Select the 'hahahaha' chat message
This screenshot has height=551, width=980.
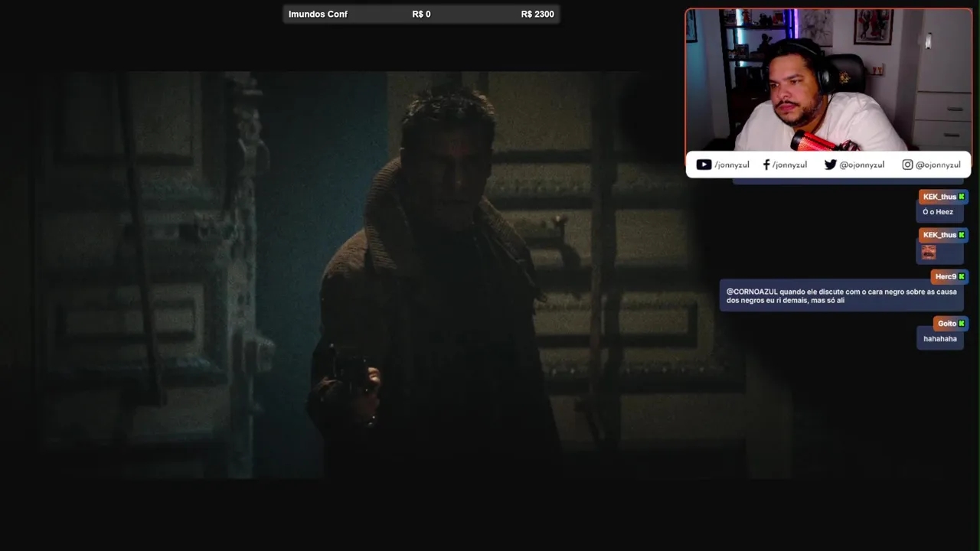(x=940, y=338)
